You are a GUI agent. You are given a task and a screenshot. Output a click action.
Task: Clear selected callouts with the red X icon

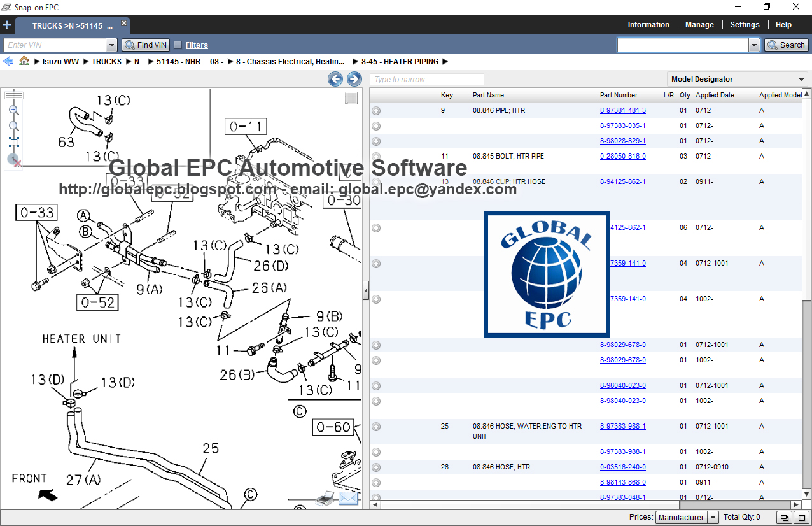point(14,160)
